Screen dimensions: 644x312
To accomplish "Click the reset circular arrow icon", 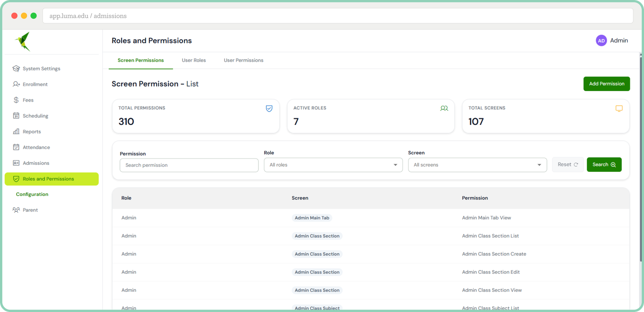I will 576,164.
